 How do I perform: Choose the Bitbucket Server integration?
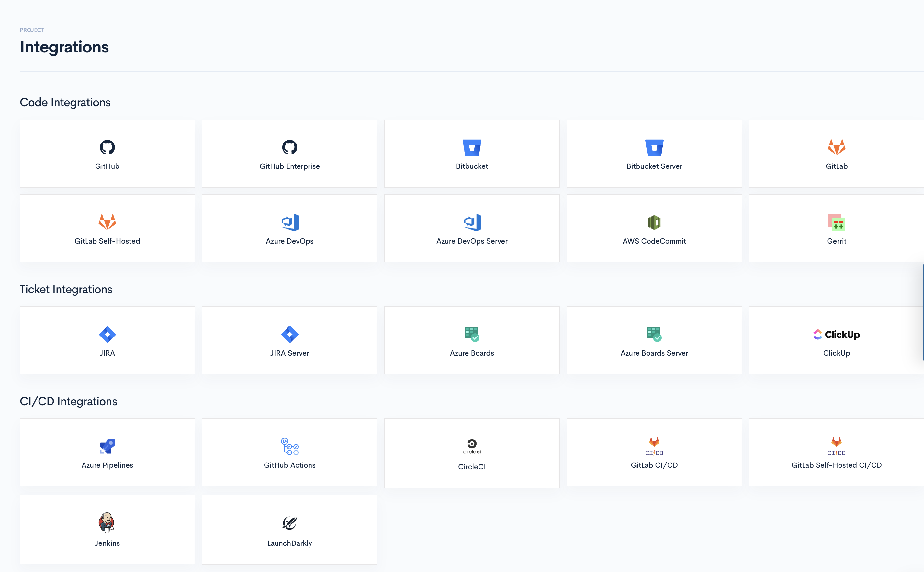pos(654,154)
